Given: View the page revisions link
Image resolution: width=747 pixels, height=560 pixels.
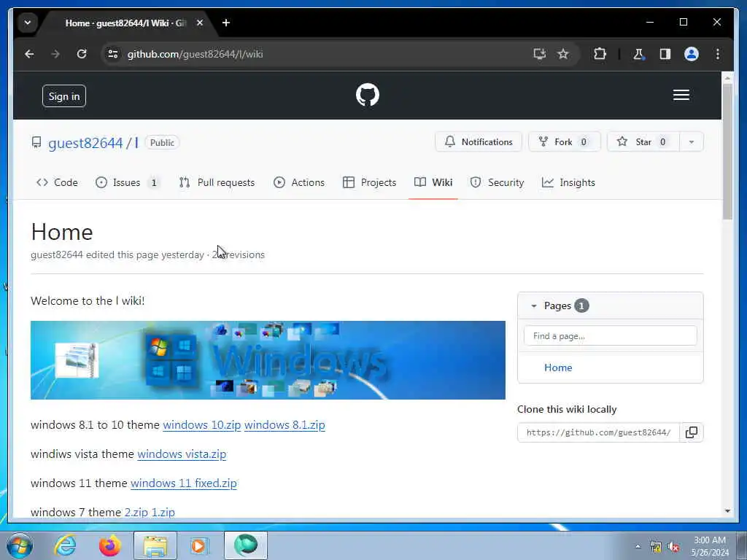Looking at the screenshot, I should coord(239,254).
